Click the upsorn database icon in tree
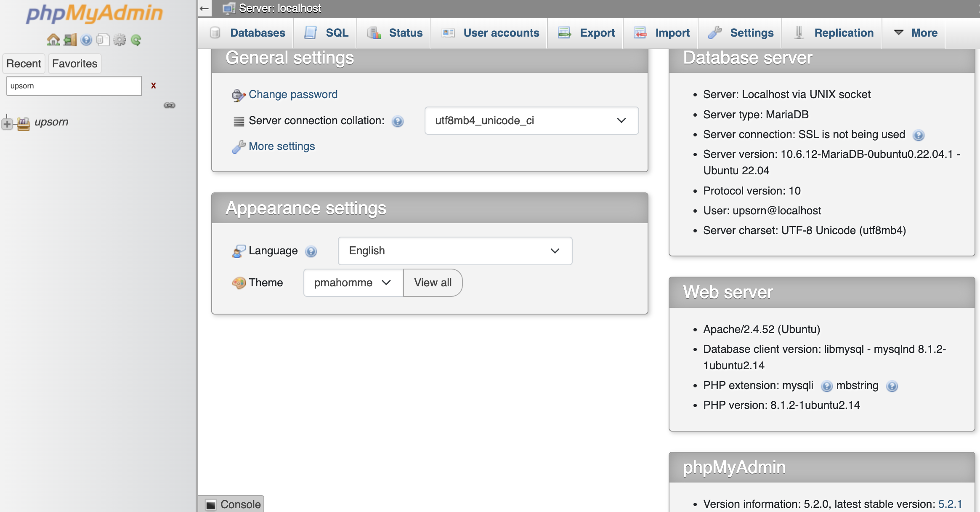This screenshot has height=512, width=980. coord(23,123)
